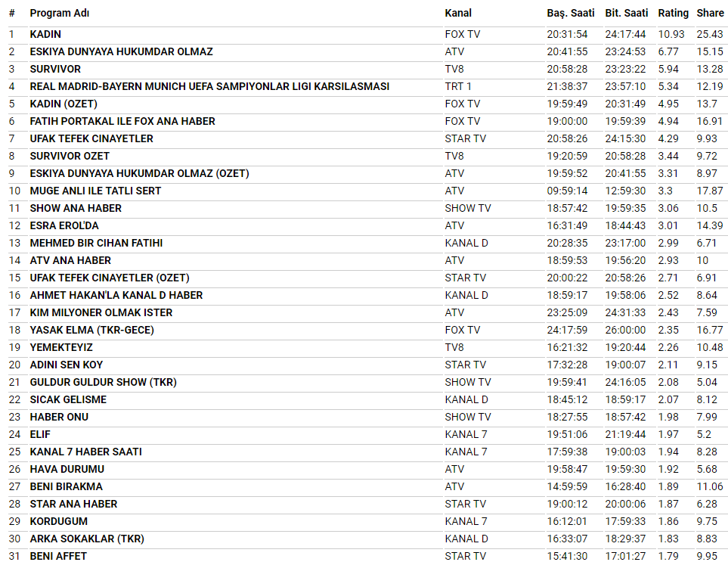Click the rating value 1.79
The width and height of the screenshot is (728, 562).
pos(668,557)
